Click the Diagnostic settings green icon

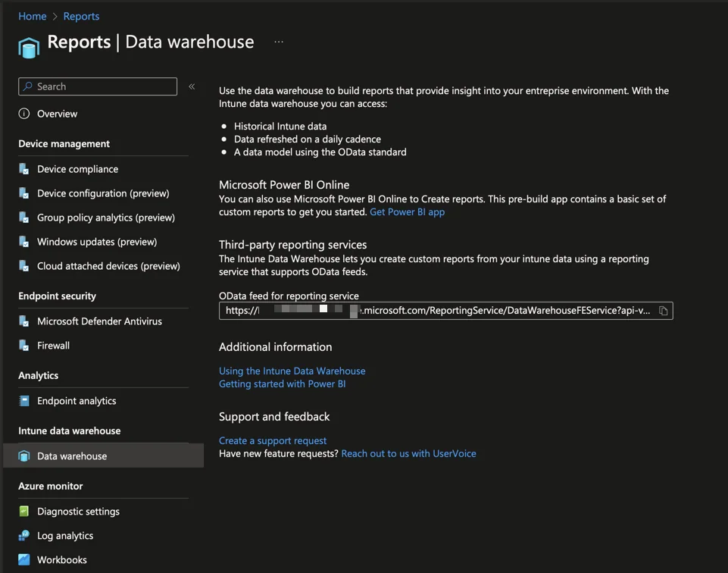24,512
